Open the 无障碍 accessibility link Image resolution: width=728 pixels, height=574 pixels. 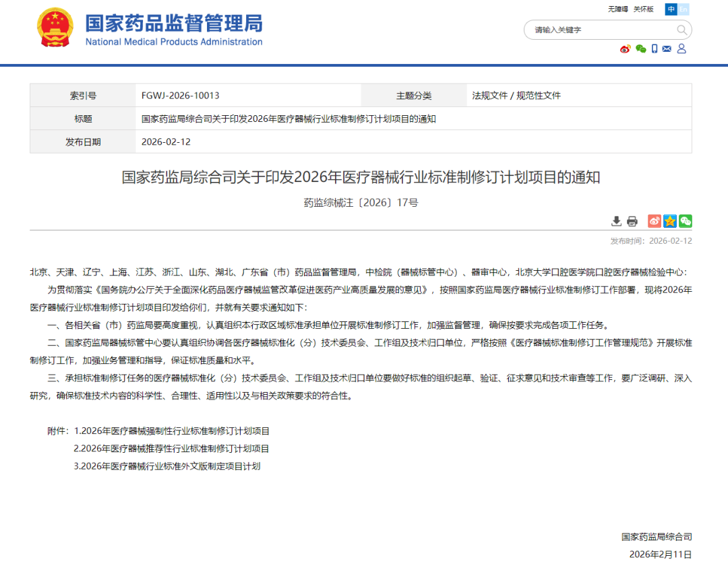click(x=617, y=9)
